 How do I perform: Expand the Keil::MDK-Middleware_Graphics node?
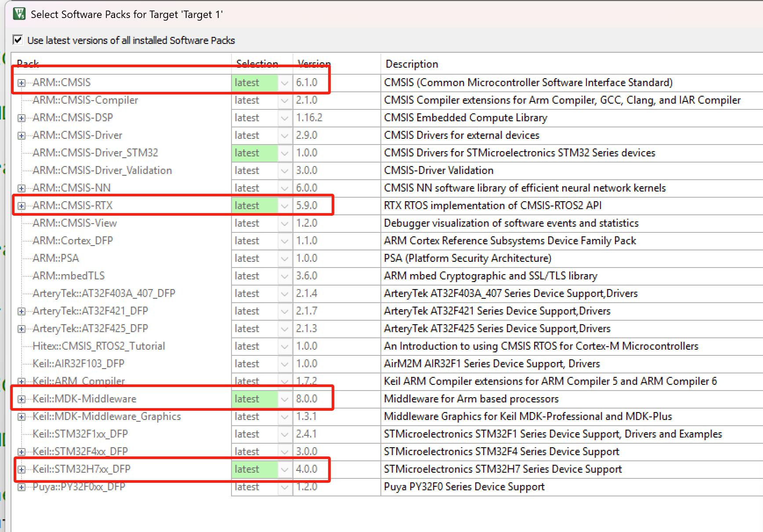pyautogui.click(x=21, y=416)
